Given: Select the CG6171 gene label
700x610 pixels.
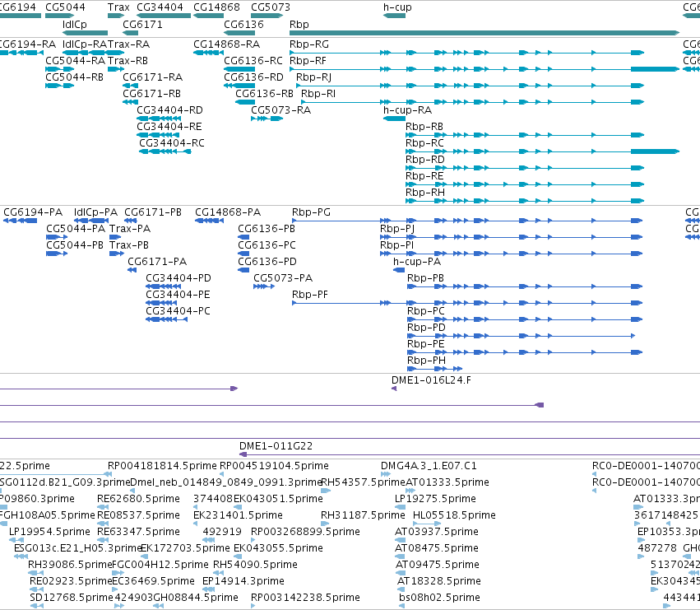Looking at the screenshot, I should (142, 25).
